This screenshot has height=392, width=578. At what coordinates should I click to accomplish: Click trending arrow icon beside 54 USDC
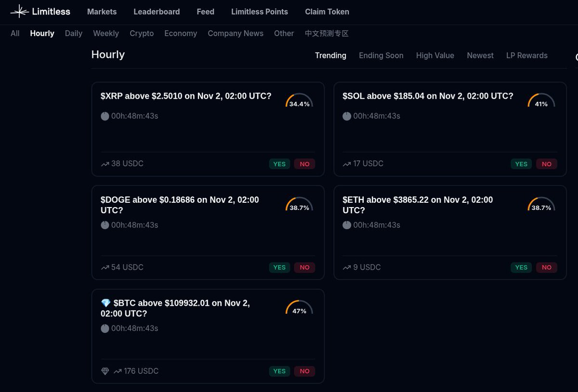(105, 267)
